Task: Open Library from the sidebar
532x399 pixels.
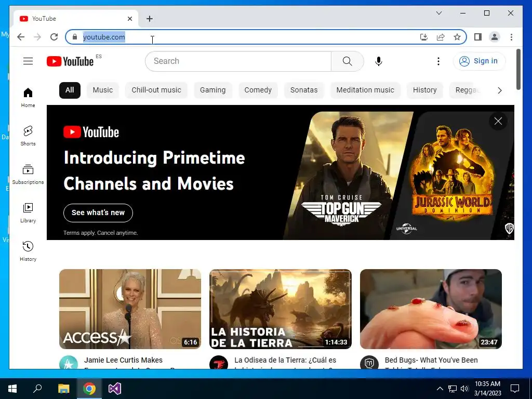Action: click(x=28, y=212)
